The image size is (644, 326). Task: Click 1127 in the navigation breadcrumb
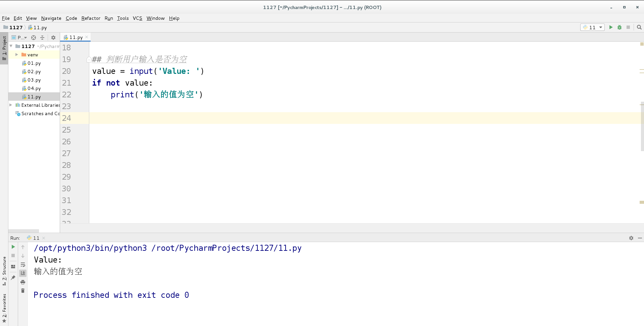[13, 28]
